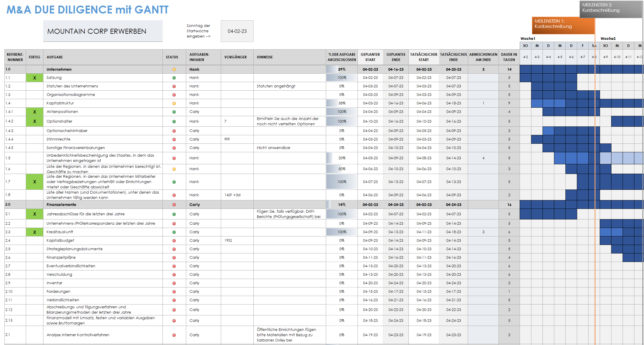
Task: Select red status dot for Finanzzeitpläne
Action: (x=174, y=258)
